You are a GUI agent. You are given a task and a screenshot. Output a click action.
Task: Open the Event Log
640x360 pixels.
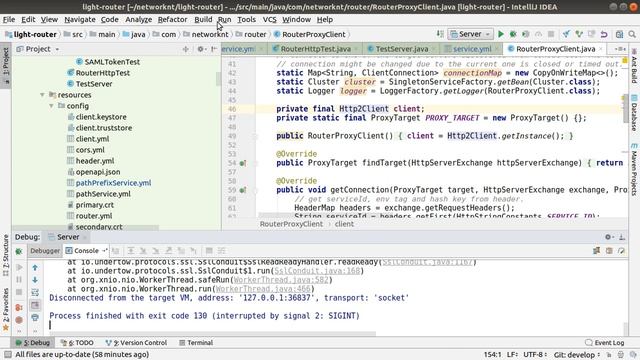(605, 343)
